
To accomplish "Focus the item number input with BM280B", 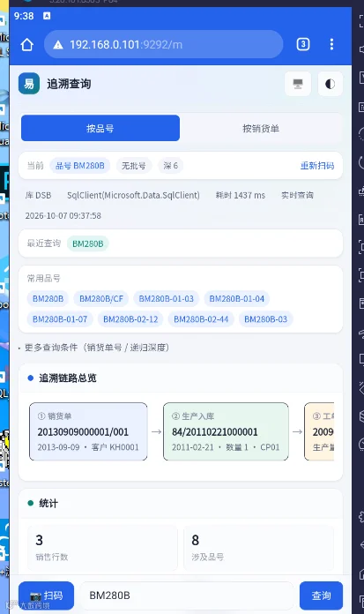I will [x=186, y=595].
